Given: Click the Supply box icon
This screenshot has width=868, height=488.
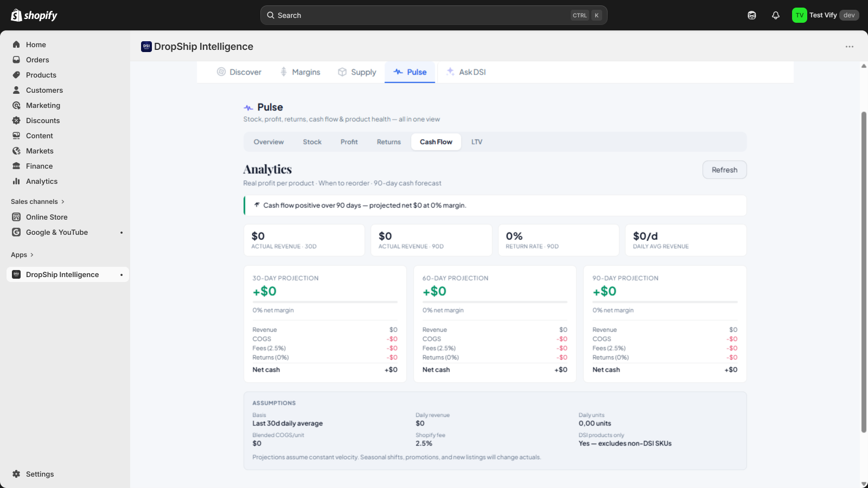Looking at the screenshot, I should [342, 72].
